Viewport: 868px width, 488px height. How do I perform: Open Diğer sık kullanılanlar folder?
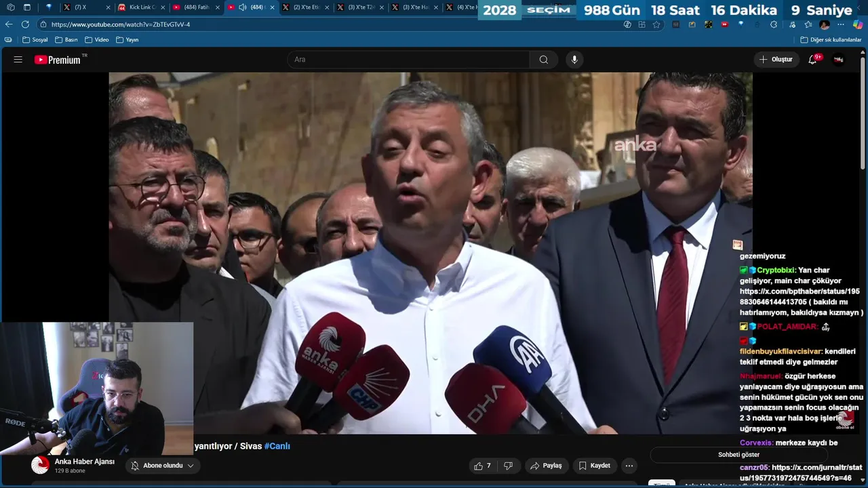[x=831, y=40]
